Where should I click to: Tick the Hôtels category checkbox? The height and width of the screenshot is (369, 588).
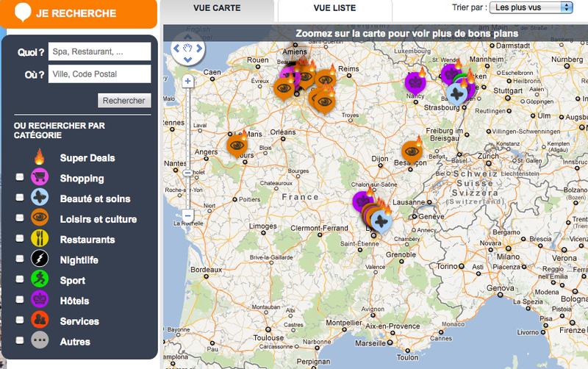click(20, 301)
